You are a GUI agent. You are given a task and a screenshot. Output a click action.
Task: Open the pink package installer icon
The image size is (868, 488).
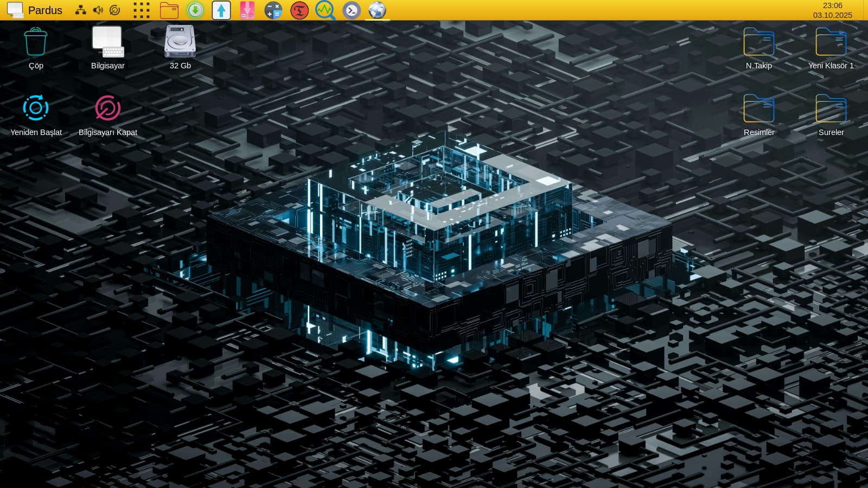click(x=247, y=10)
